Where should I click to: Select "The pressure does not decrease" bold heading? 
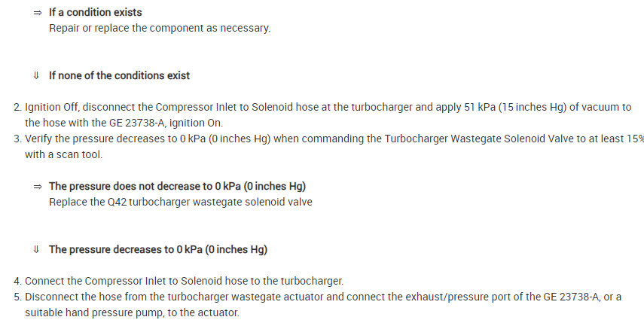click(x=177, y=186)
